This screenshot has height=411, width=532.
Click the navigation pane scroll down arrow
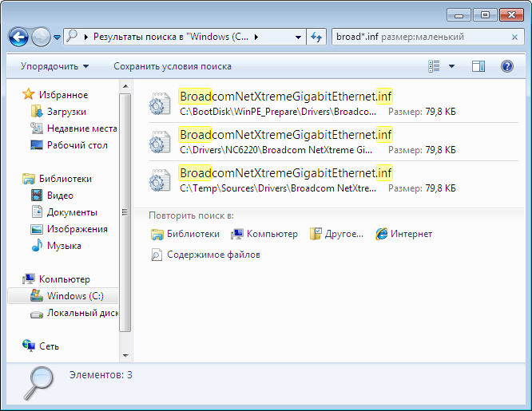pos(125,356)
